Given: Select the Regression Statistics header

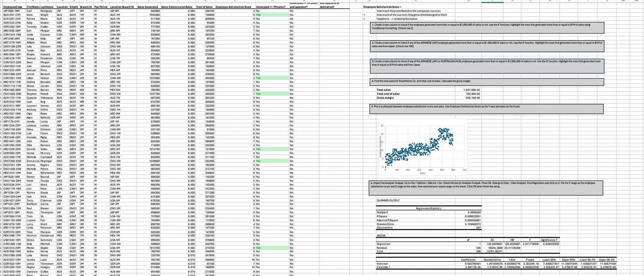Looking at the screenshot, I should point(428,208).
